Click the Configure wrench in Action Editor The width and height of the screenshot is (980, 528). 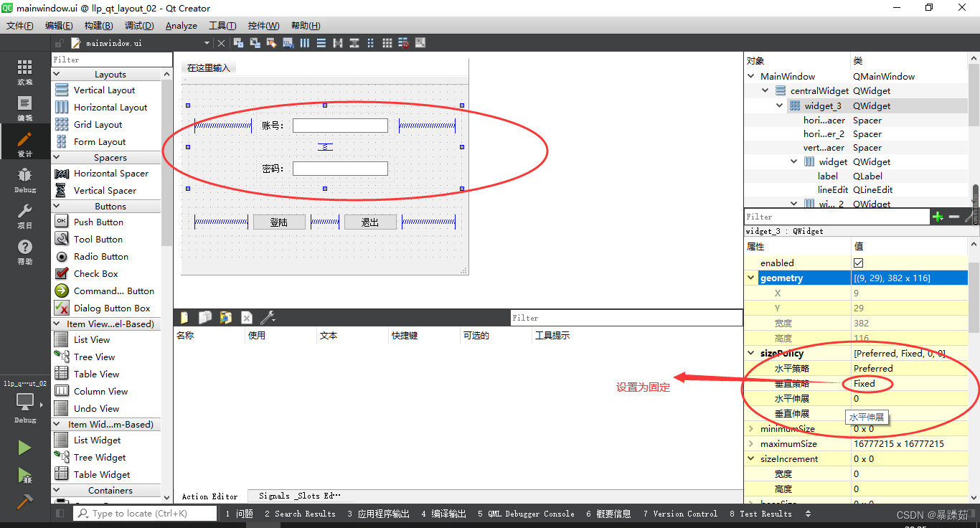268,317
